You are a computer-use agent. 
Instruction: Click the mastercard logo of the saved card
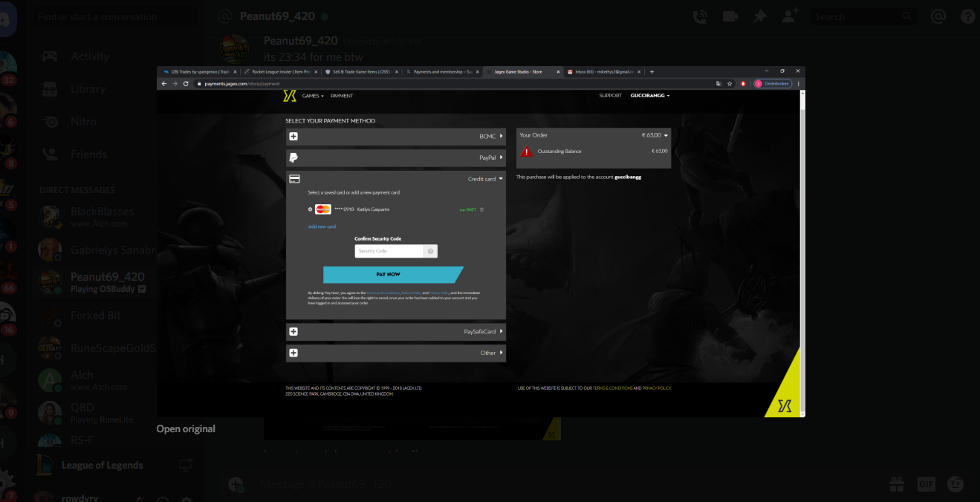322,209
